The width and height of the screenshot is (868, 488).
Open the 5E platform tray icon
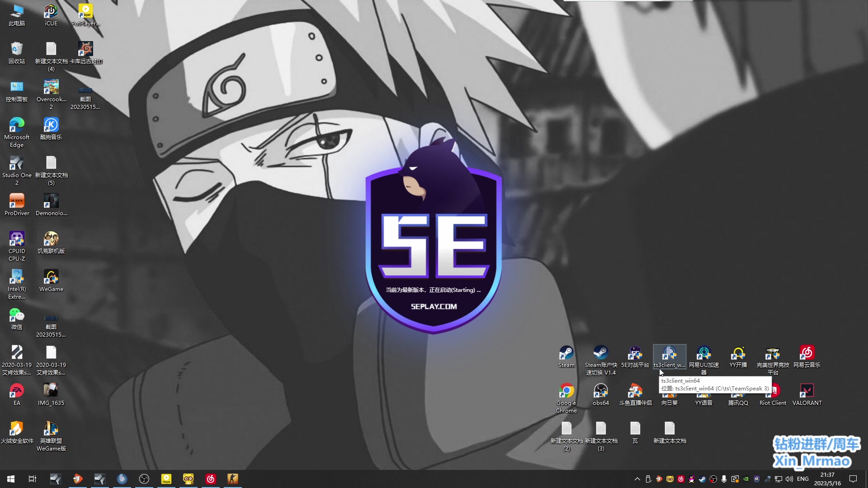tap(757, 479)
